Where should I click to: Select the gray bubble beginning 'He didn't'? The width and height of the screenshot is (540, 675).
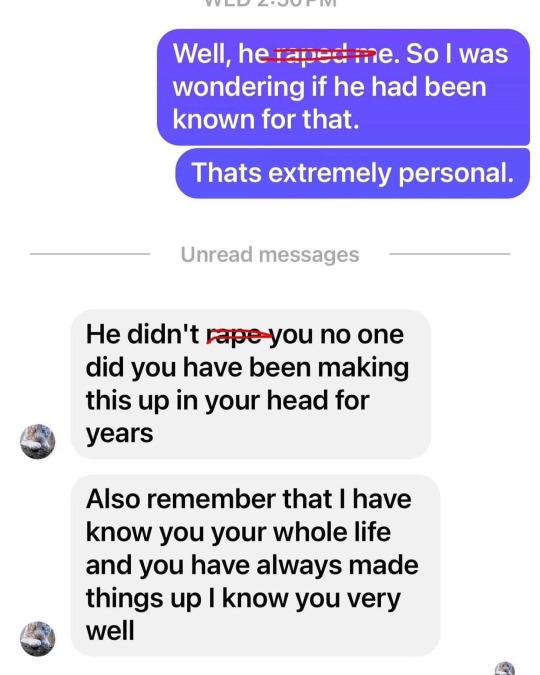coord(251,384)
